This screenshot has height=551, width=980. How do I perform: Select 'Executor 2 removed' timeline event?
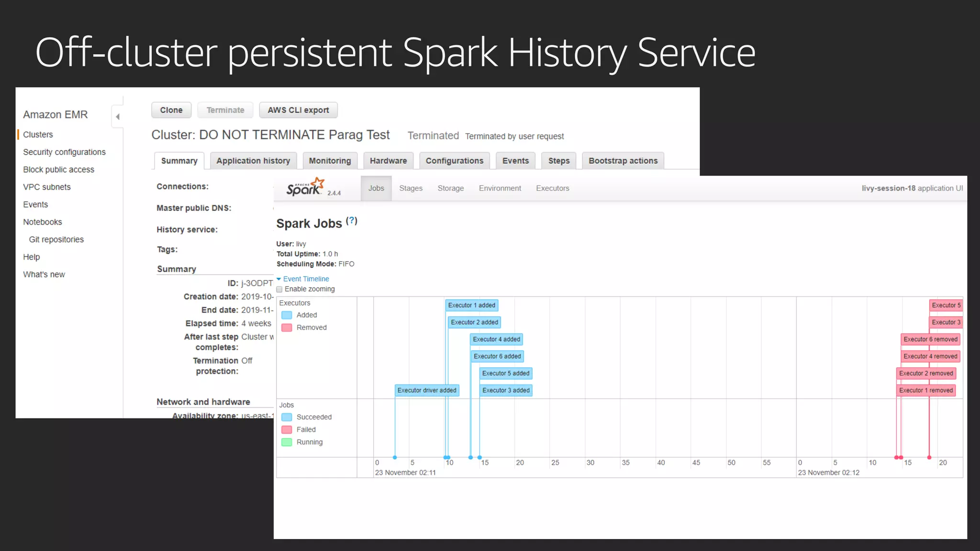(926, 374)
